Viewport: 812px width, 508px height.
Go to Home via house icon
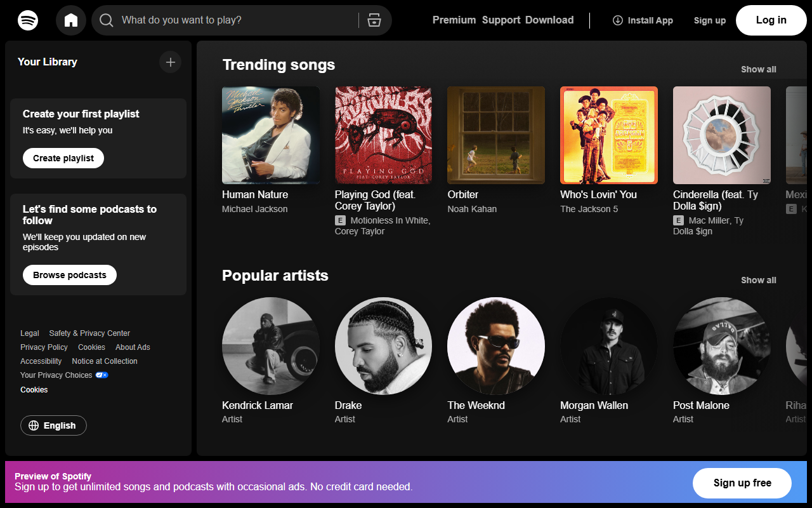(x=71, y=20)
